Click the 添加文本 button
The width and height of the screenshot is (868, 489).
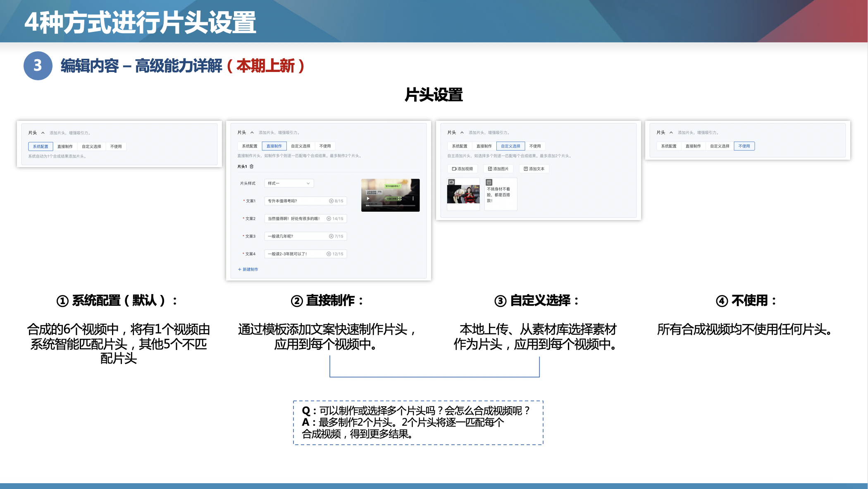tap(534, 169)
